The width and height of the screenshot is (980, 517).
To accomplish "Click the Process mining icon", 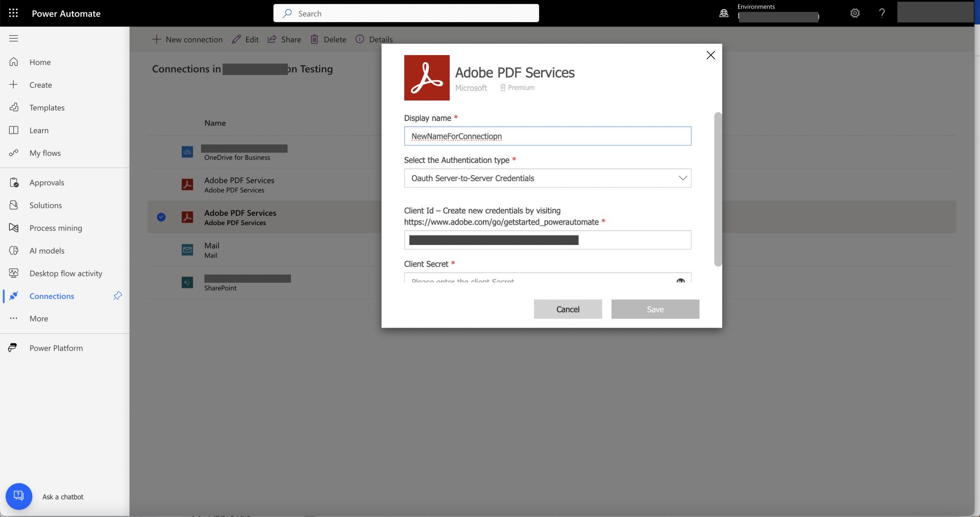I will pyautogui.click(x=14, y=228).
